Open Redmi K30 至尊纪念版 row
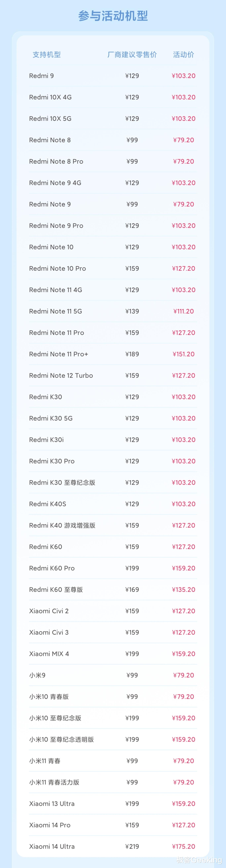 113,482
